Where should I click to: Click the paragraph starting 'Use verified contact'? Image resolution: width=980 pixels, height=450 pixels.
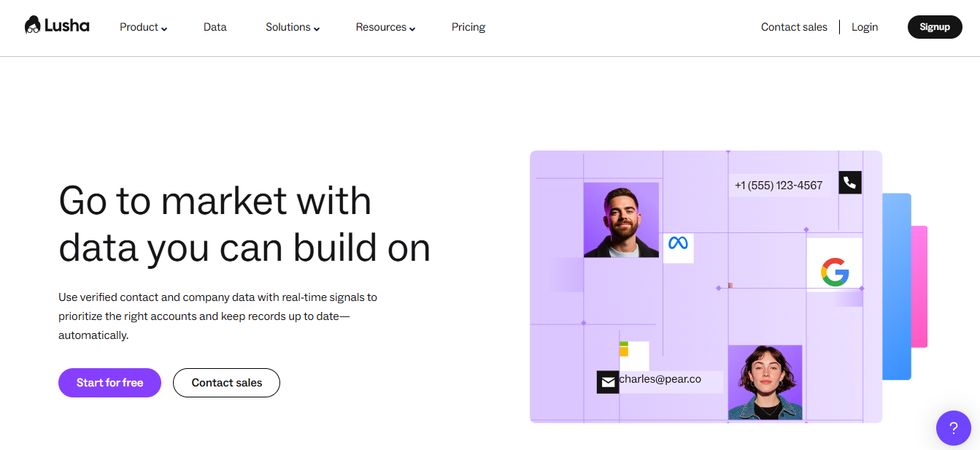tap(217, 316)
